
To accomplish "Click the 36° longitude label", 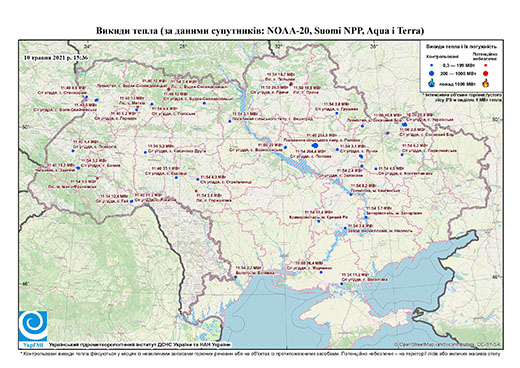I will (374, 46).
